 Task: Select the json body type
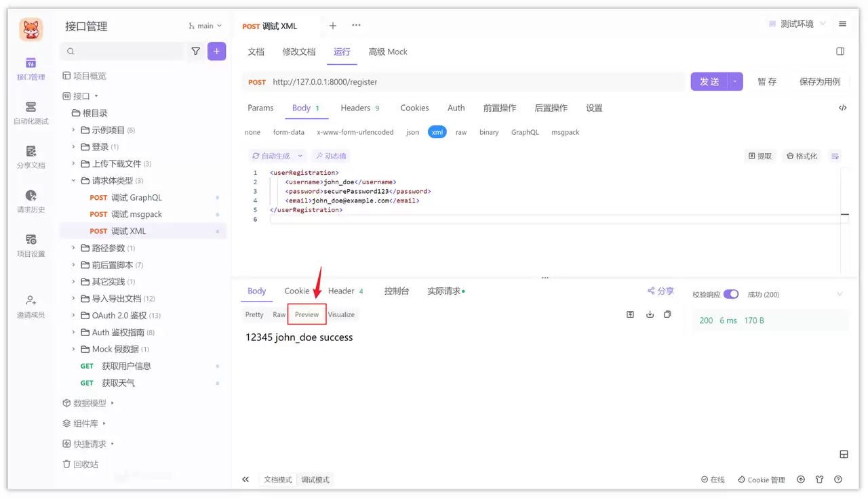point(412,132)
